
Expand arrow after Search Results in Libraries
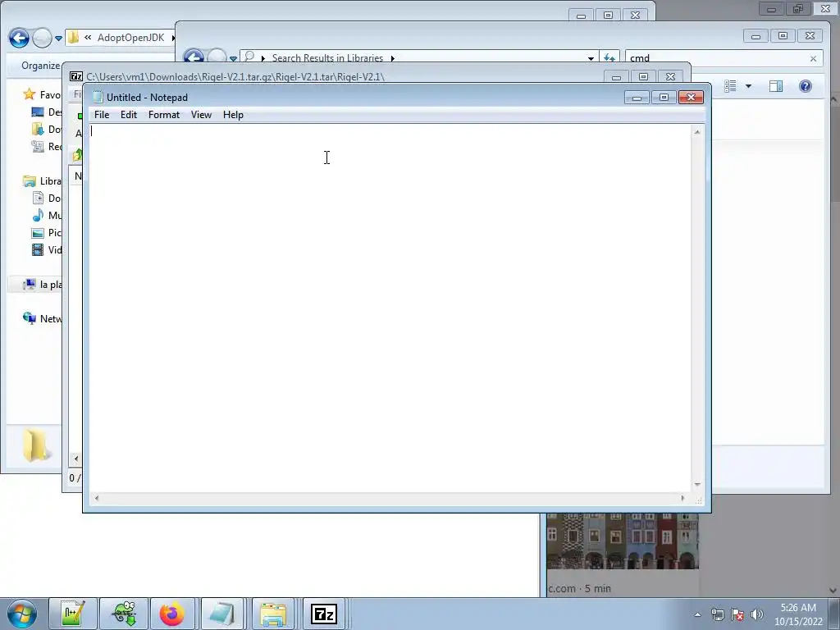pos(393,58)
